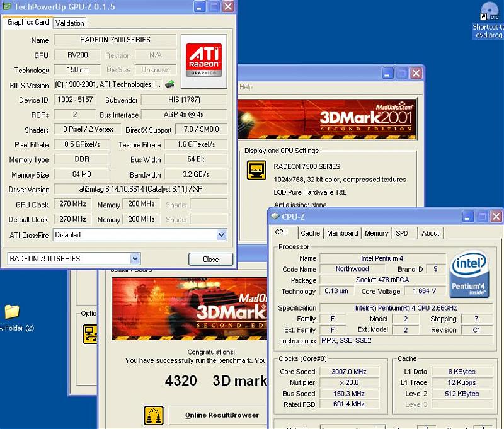504x429 pixels.
Task: Click the Intel Pentium 4 logo in CPU-Z
Action: (469, 273)
